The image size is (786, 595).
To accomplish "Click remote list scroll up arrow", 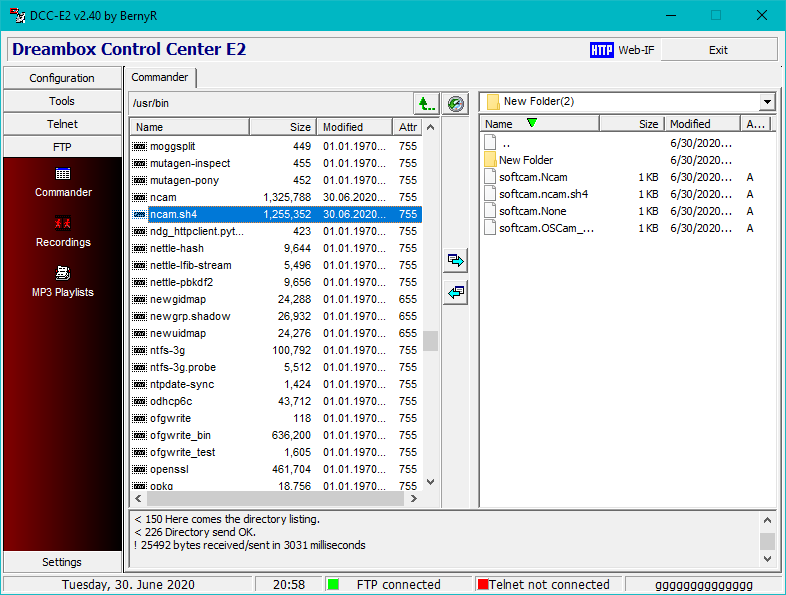I will 431,127.
